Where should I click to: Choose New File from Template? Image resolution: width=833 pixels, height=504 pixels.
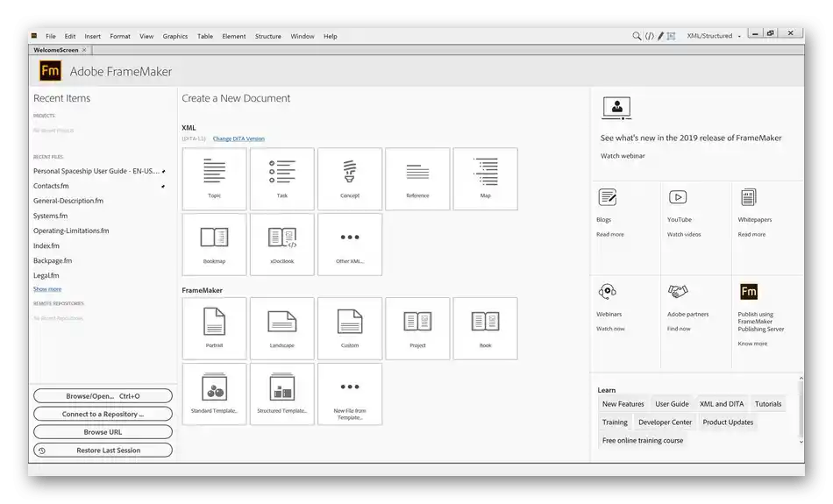pyautogui.click(x=350, y=394)
